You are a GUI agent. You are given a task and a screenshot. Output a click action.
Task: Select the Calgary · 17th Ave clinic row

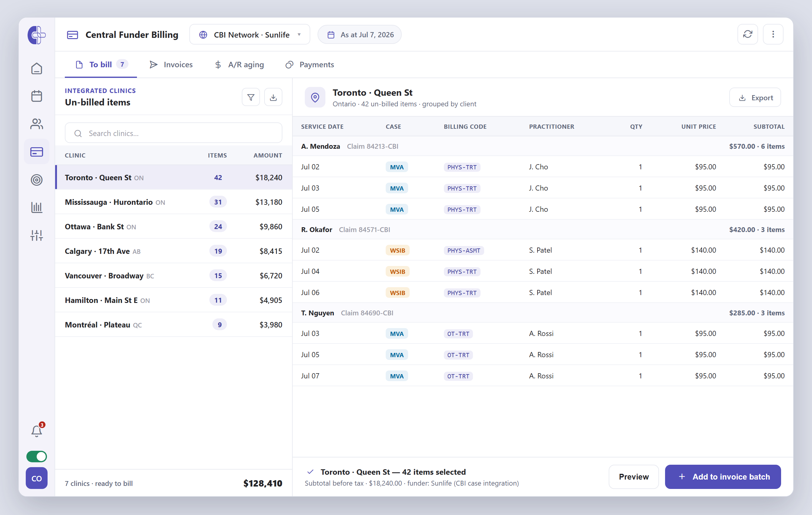[x=174, y=251]
